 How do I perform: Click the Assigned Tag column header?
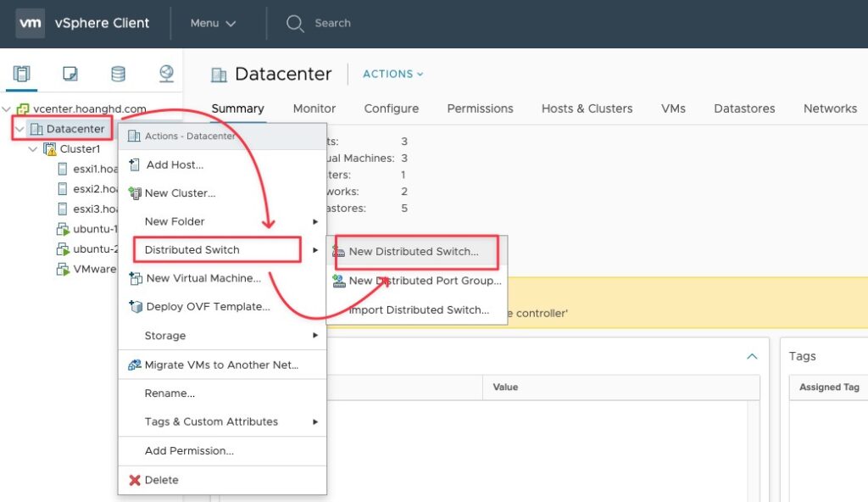tap(829, 388)
